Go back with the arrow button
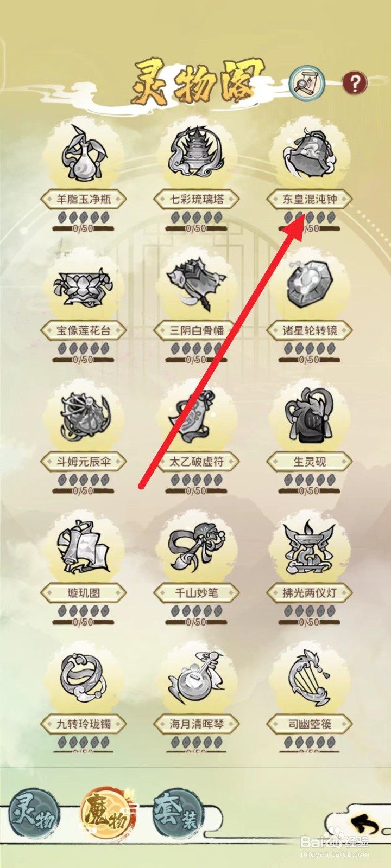This screenshot has width=391, height=868. click(364, 825)
